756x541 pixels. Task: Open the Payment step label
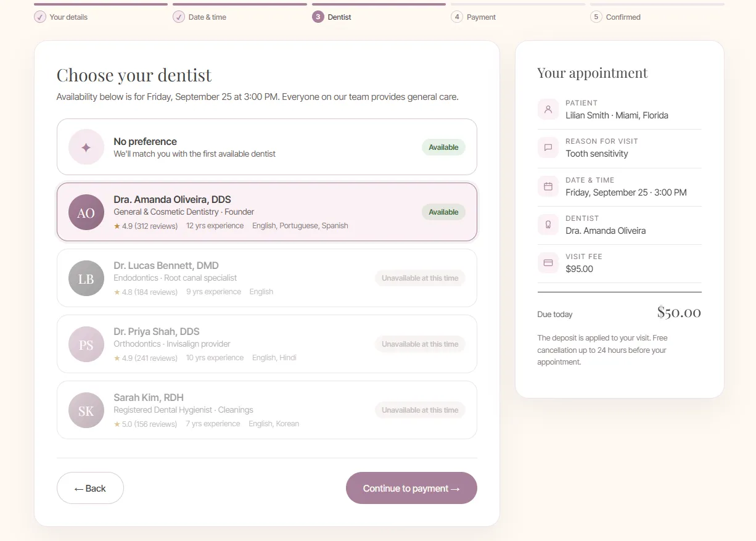click(x=481, y=17)
